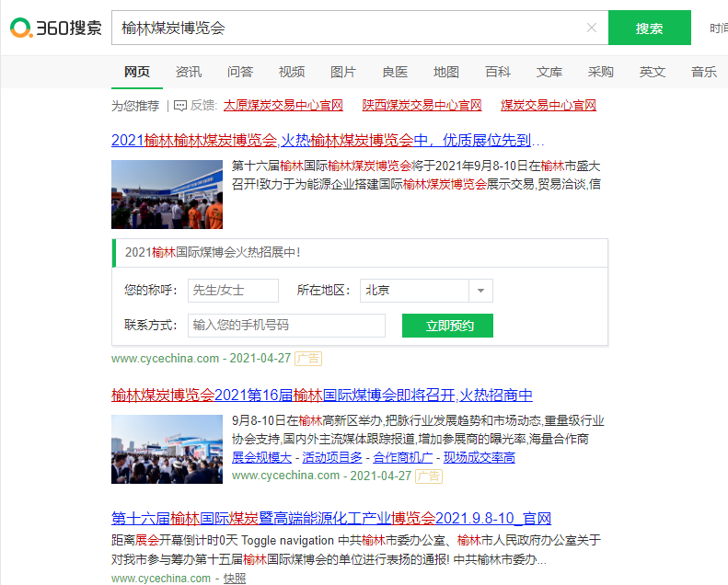The height and width of the screenshot is (585, 728).
Task: Click the search input field
Action: [350, 28]
